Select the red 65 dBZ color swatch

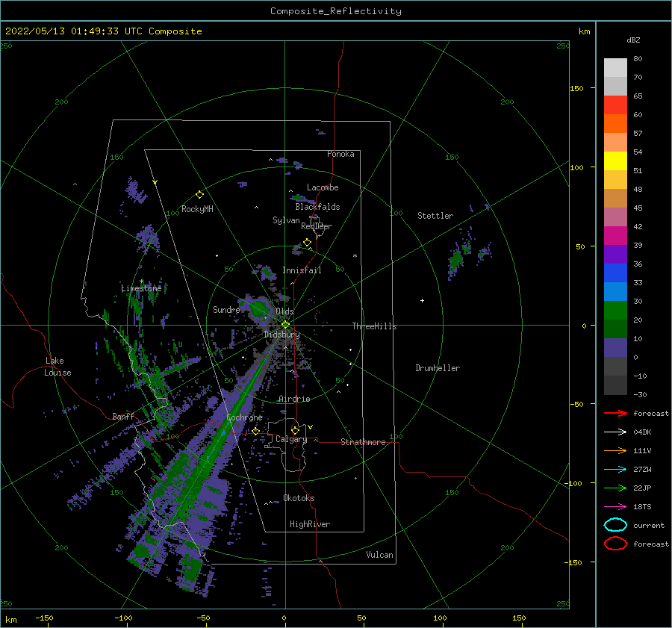point(615,105)
